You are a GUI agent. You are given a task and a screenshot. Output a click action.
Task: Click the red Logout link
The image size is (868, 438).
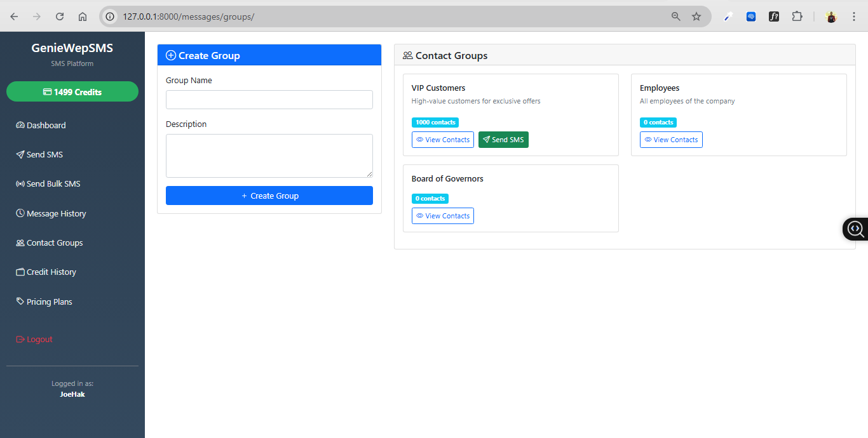point(39,340)
